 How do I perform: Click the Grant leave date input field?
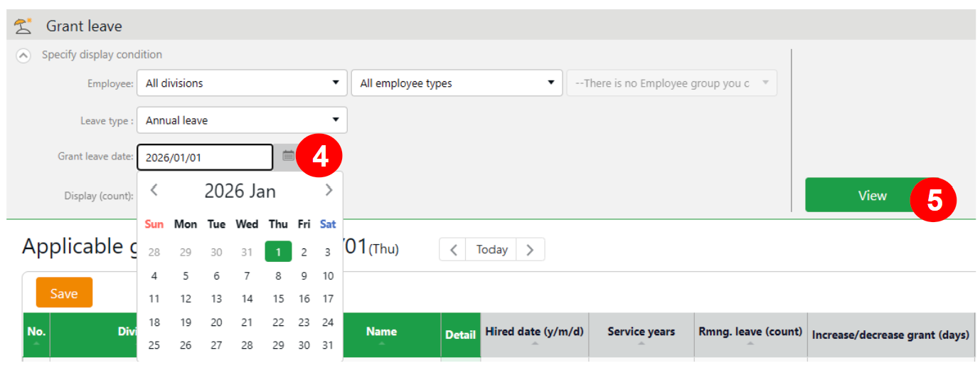pos(204,157)
